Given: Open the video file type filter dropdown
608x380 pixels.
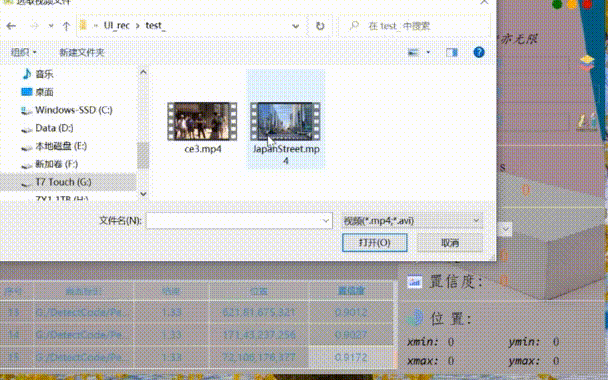Looking at the screenshot, I should [x=412, y=221].
